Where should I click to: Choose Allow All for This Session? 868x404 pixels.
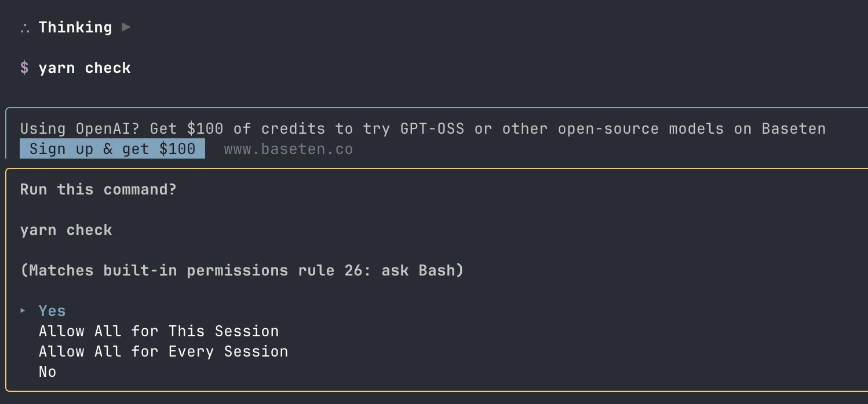pos(159,331)
